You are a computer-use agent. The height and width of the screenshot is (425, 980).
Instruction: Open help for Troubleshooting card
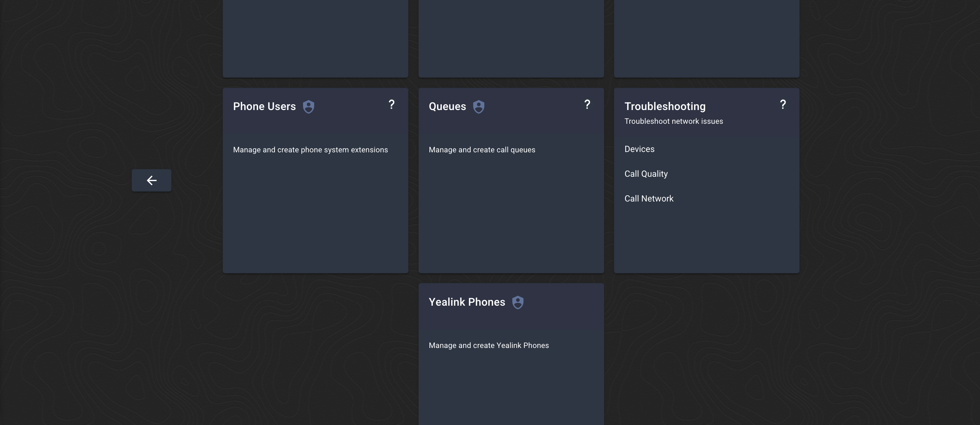pyautogui.click(x=782, y=105)
